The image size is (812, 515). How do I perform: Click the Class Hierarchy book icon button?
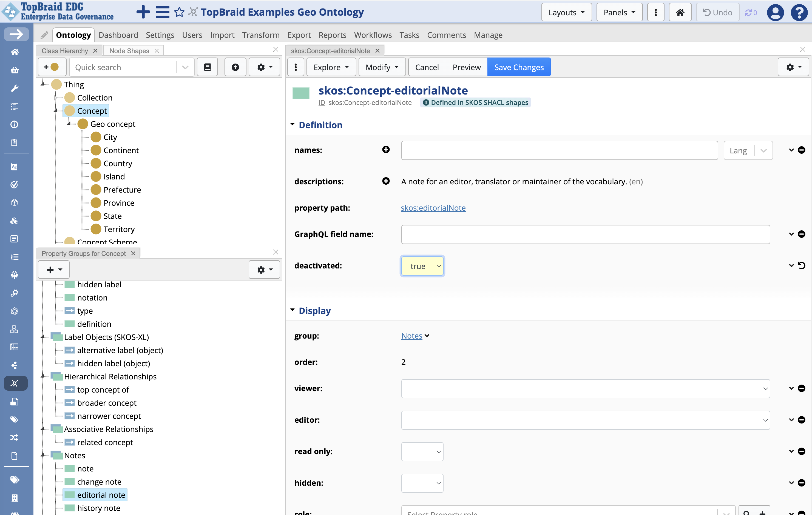207,67
